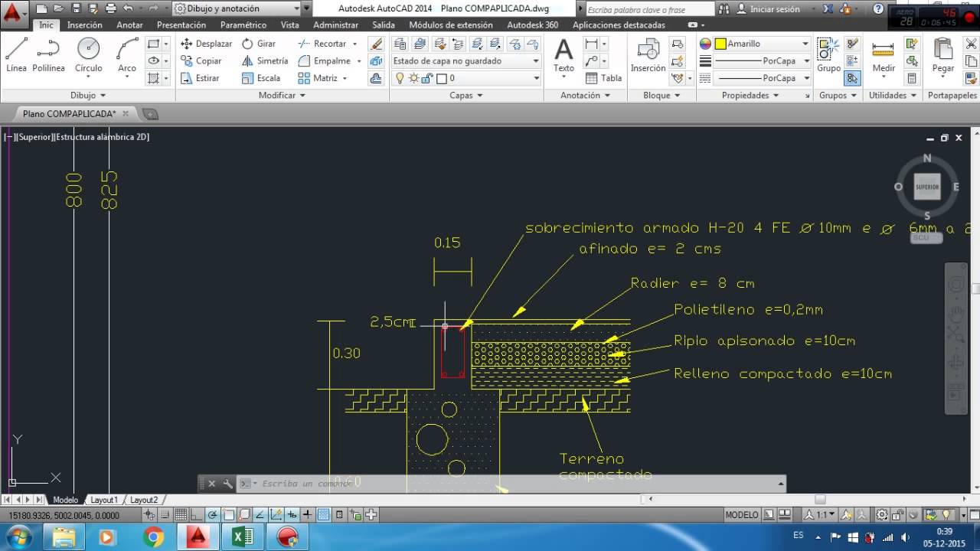Screen dimensions: 980x551
Task: Open the Inserción block tool
Action: coord(648,55)
